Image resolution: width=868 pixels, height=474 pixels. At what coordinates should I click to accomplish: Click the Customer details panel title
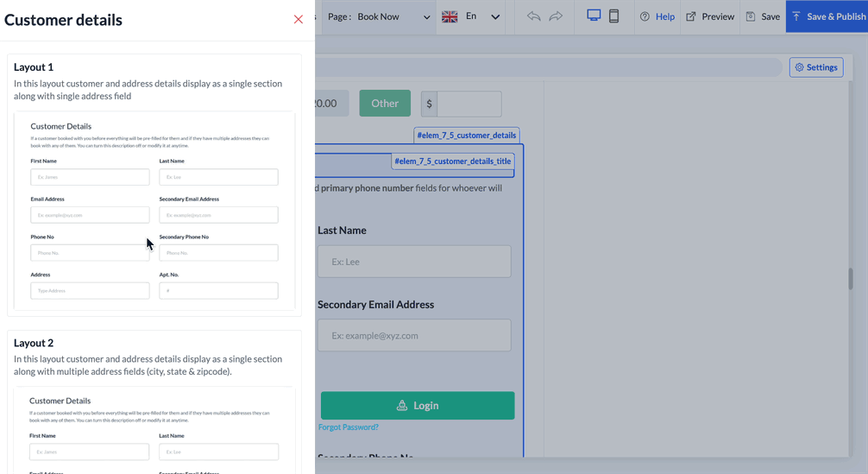tap(63, 20)
